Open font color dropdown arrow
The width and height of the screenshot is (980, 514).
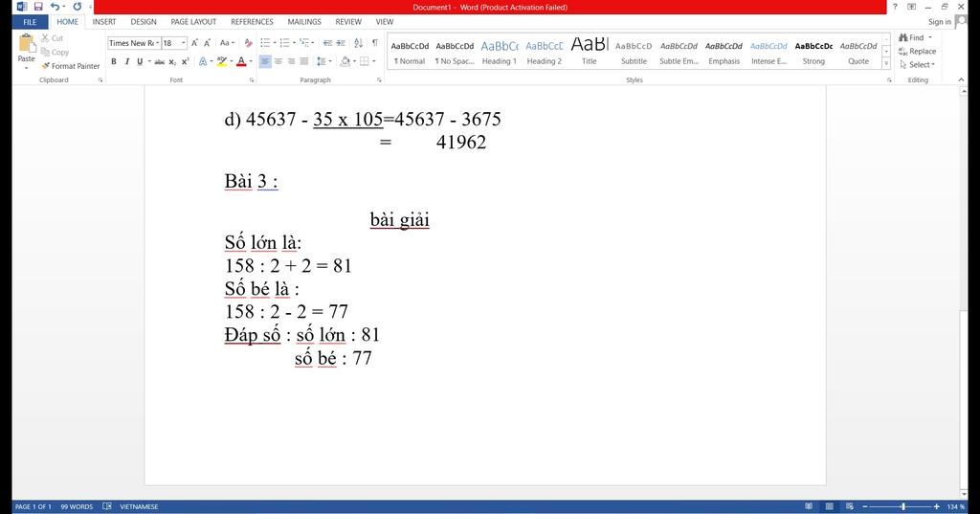pos(251,61)
